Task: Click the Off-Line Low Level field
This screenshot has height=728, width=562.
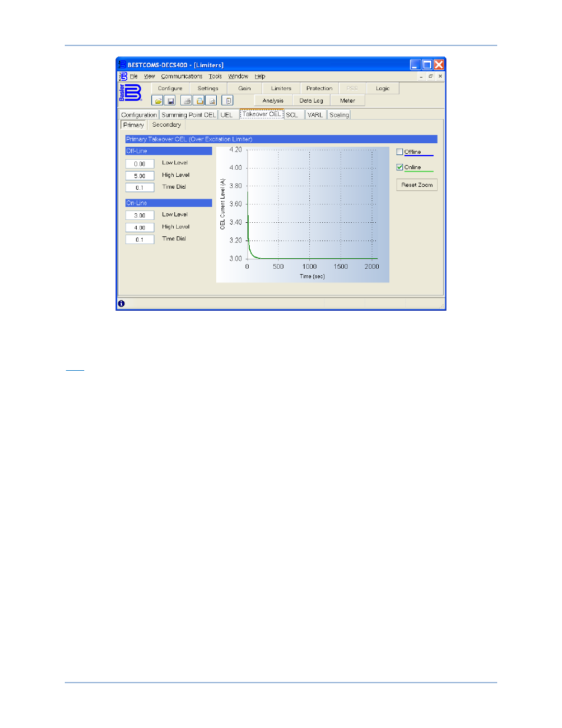Action: (140, 164)
